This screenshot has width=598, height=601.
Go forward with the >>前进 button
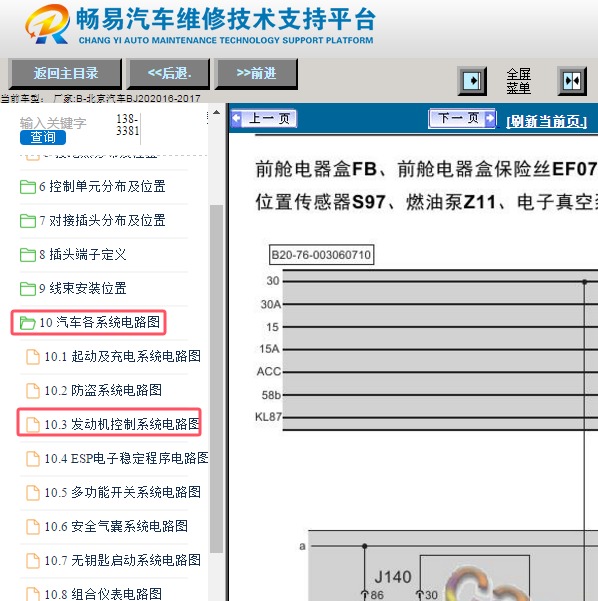pyautogui.click(x=256, y=73)
